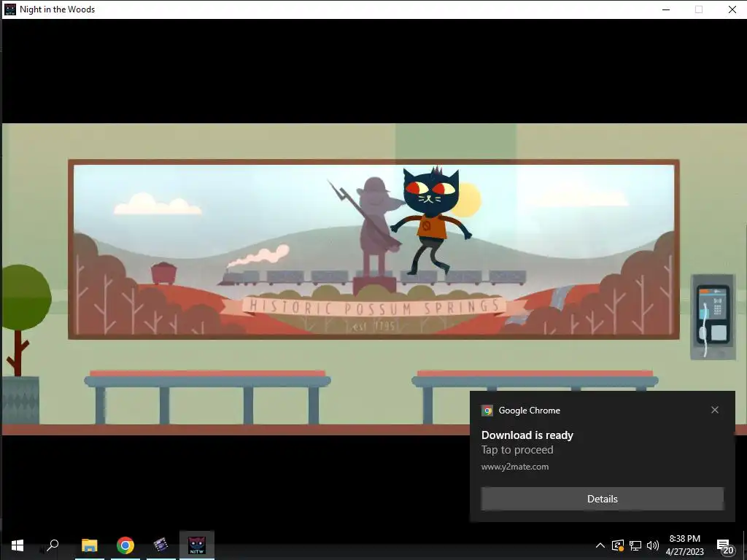Click the Download is ready notification title
The image size is (747, 560).
click(x=527, y=435)
